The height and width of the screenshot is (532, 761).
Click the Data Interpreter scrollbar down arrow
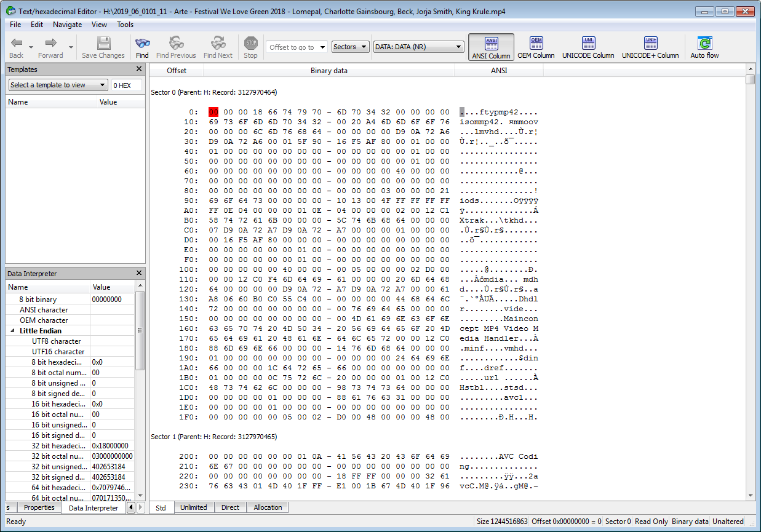pyautogui.click(x=140, y=496)
